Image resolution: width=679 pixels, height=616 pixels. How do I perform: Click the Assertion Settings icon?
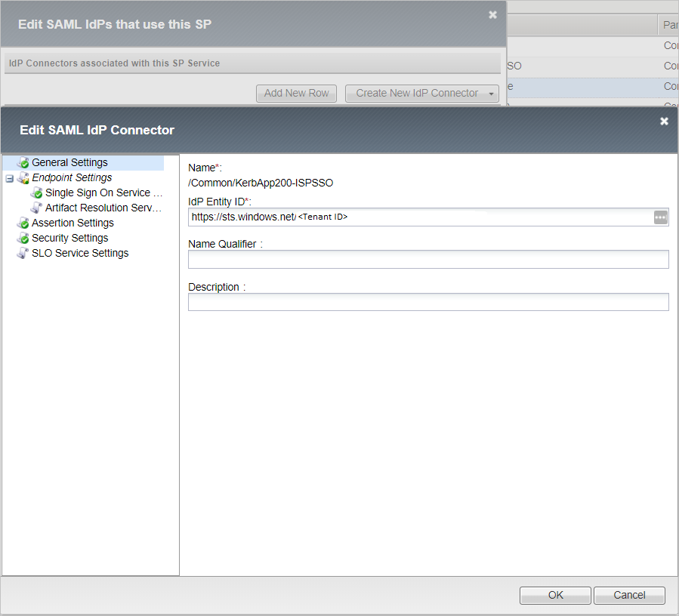pyautogui.click(x=23, y=223)
